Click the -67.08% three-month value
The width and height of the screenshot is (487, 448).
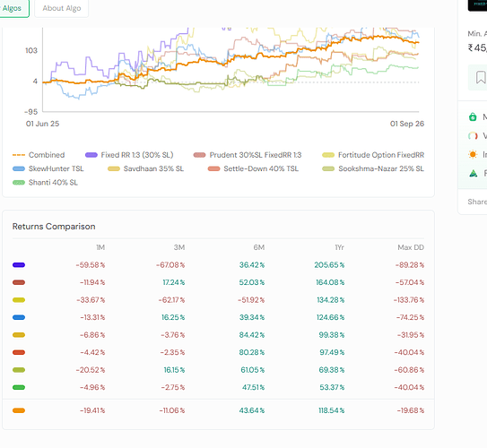[170, 265]
